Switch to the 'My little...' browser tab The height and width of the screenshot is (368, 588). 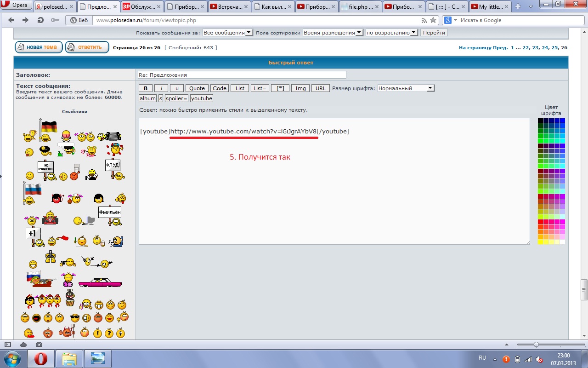point(490,6)
